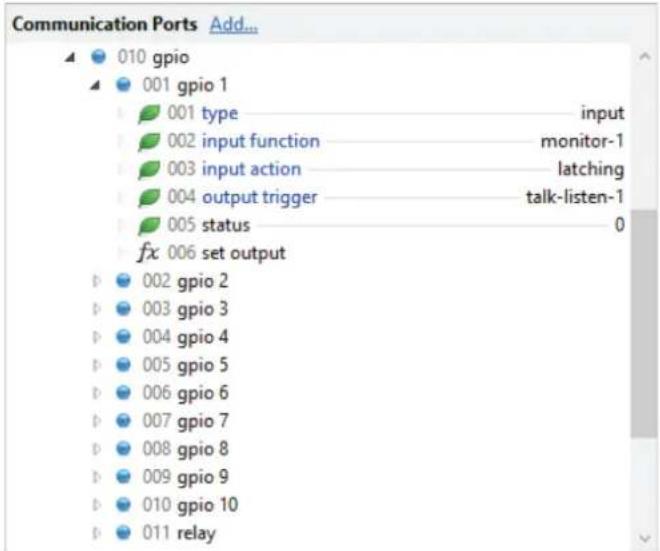Select the '005 gpio 5' tree label
Screen dimensions: 660x551
(185, 365)
